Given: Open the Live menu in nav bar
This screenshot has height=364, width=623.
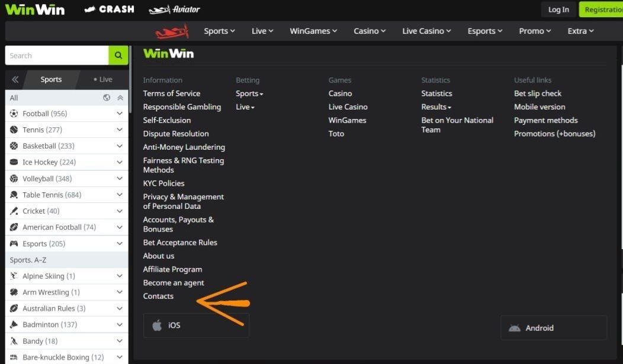Looking at the screenshot, I should coord(262,31).
